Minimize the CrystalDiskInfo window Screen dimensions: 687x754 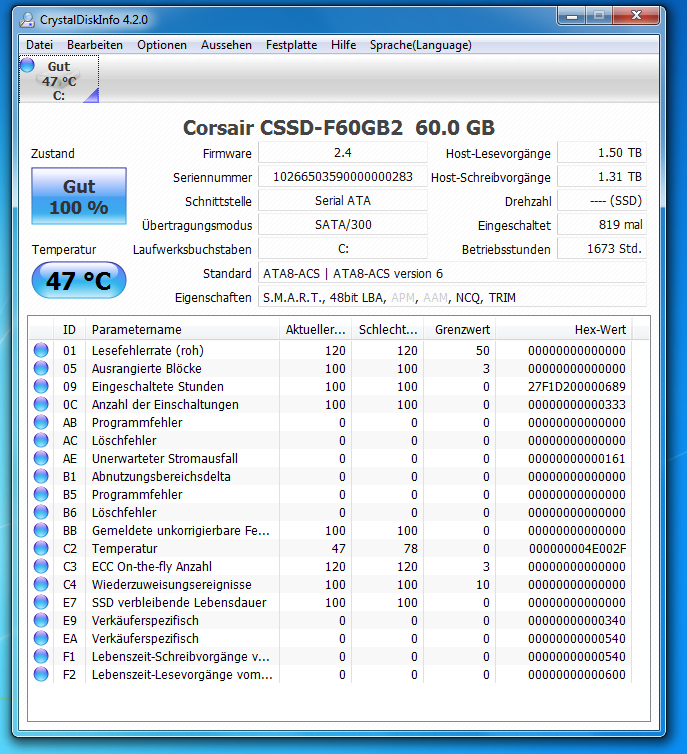(x=572, y=16)
